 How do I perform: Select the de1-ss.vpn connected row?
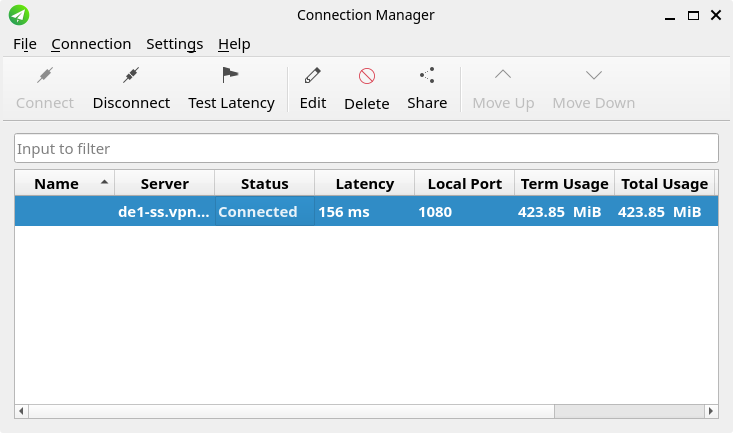tap(366, 212)
